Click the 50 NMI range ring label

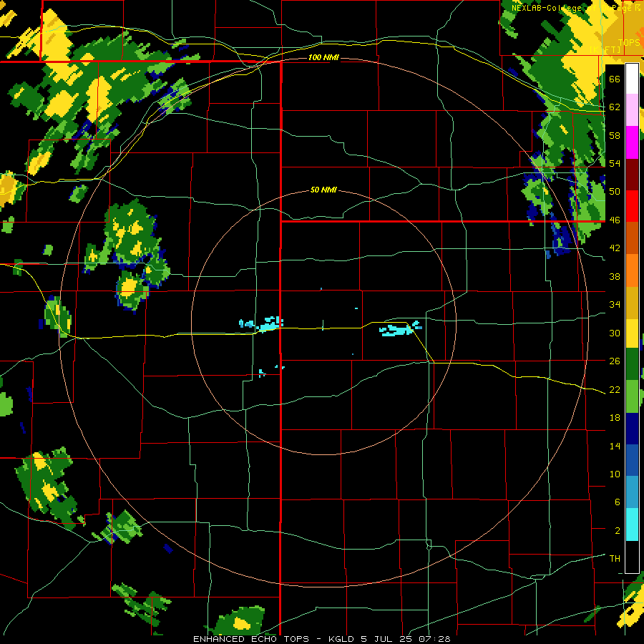click(x=323, y=190)
